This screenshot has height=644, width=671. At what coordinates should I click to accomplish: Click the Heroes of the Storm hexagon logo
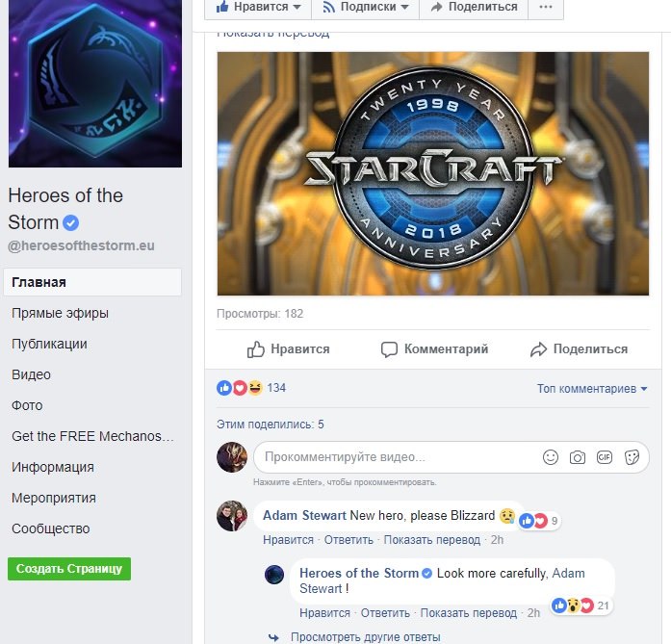pos(95,83)
